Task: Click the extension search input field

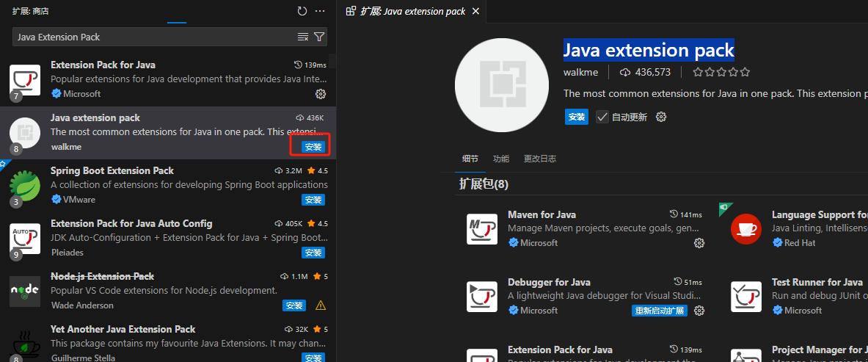Action: pyautogui.click(x=155, y=37)
